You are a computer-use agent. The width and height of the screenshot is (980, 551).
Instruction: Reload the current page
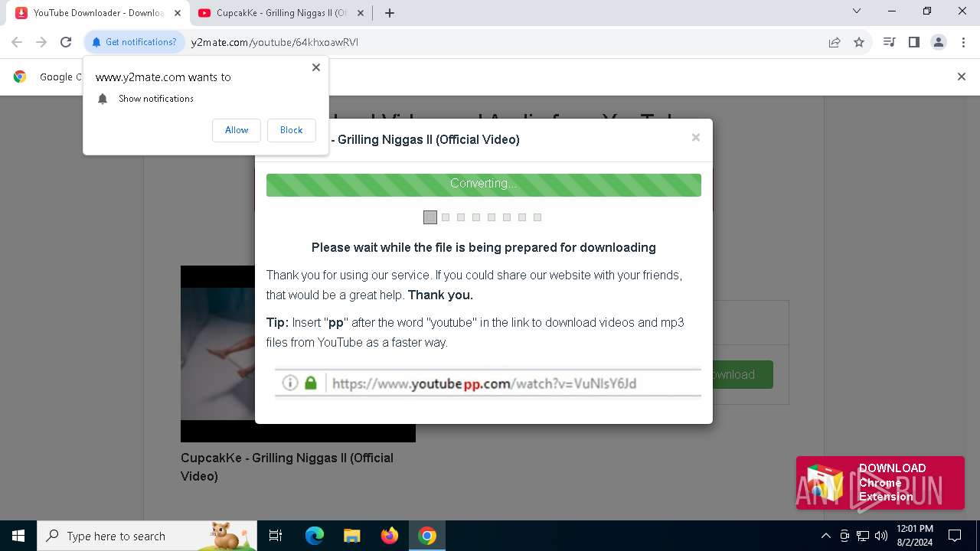[66, 42]
